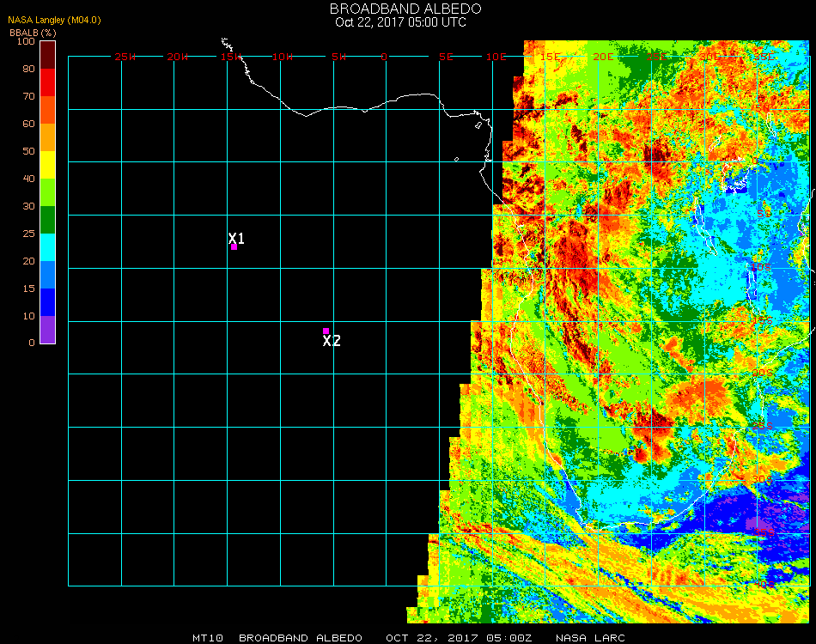
Task: Click the Oct 22, 2017 05:00 UTC timestamp
Action: click(401, 22)
